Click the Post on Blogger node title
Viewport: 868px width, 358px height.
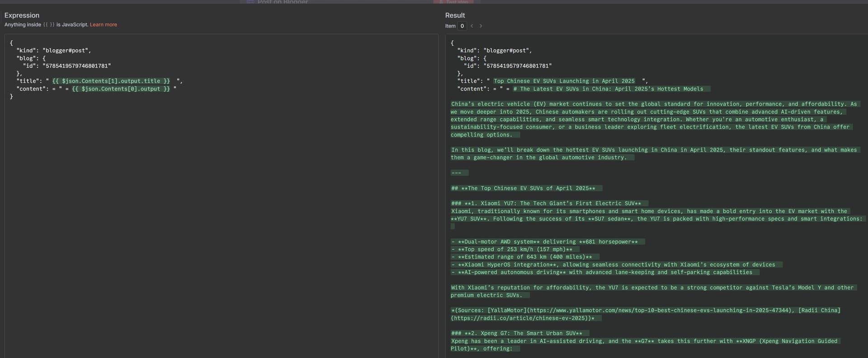point(283,2)
